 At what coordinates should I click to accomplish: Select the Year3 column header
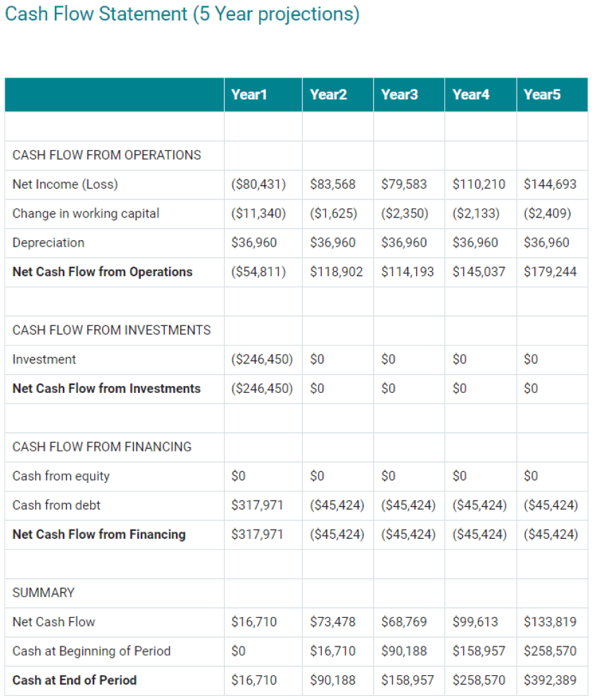point(399,94)
